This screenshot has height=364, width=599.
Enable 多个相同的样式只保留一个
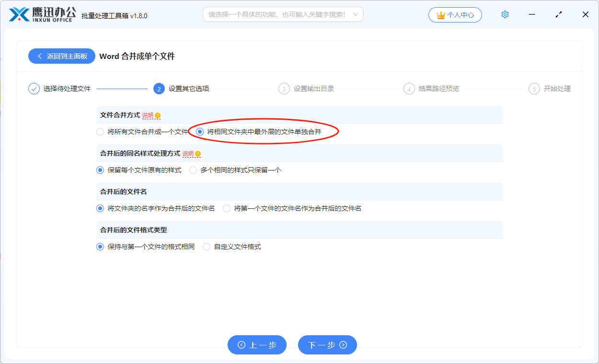[193, 170]
